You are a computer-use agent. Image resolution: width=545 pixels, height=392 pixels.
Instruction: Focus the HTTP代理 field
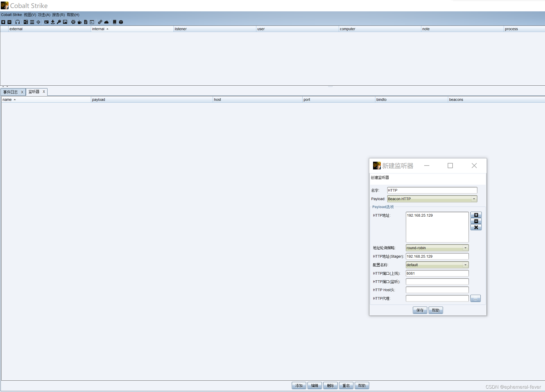click(437, 298)
